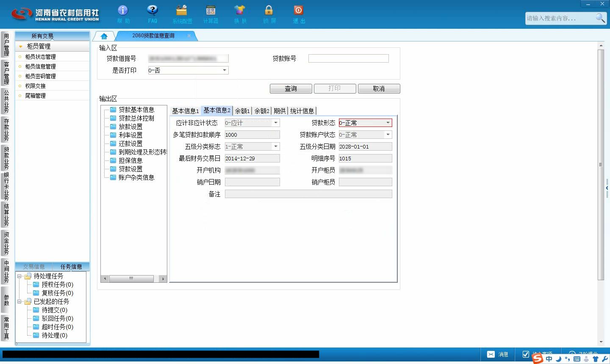Click the tree panel horizontal scrollbar thumb
610x364 pixels.
pos(131,279)
